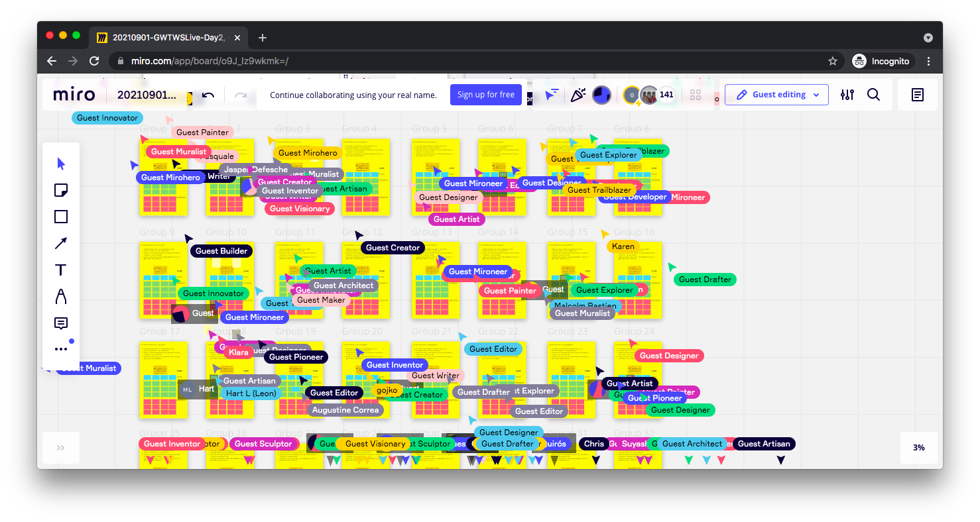Image resolution: width=980 pixels, height=522 pixels.
Task: Select the cursor Select tool
Action: point(61,164)
